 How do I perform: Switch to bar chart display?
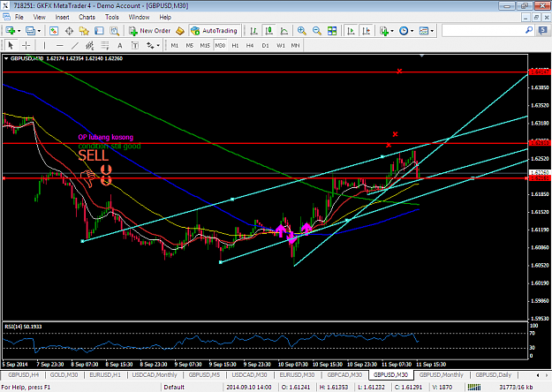(253, 31)
